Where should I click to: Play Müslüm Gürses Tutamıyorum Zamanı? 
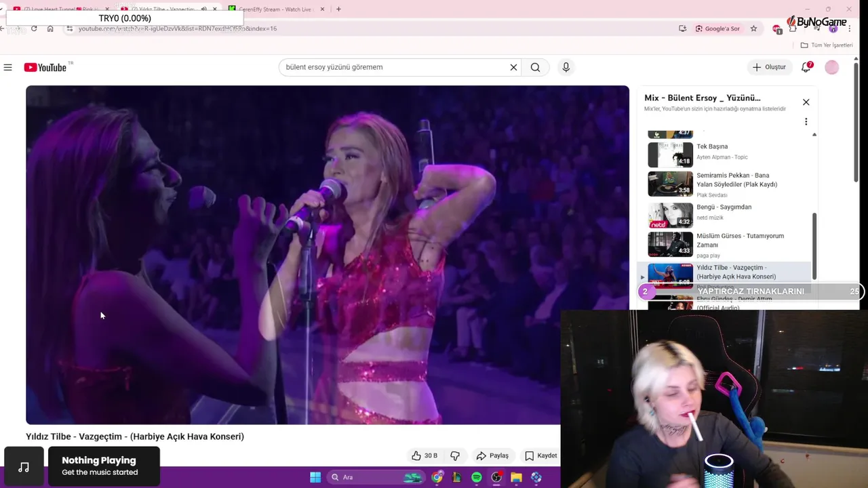[x=740, y=241]
